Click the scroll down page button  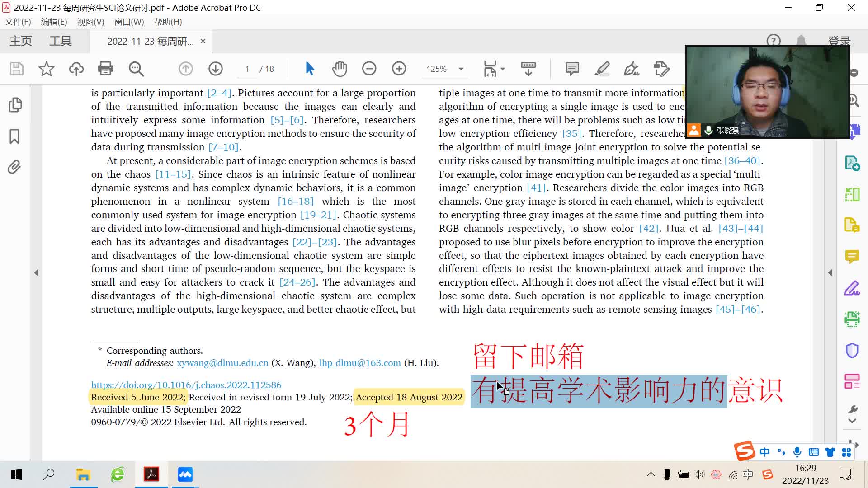pyautogui.click(x=216, y=68)
